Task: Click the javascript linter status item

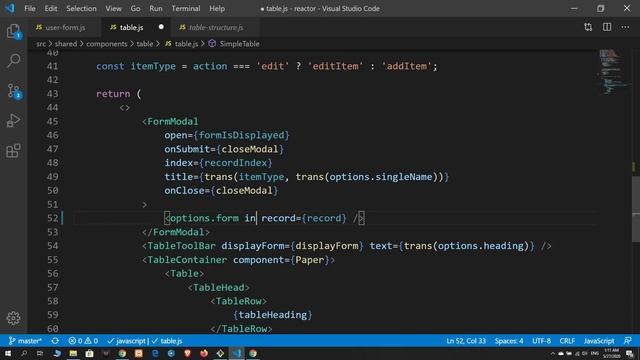Action: click(x=127, y=341)
